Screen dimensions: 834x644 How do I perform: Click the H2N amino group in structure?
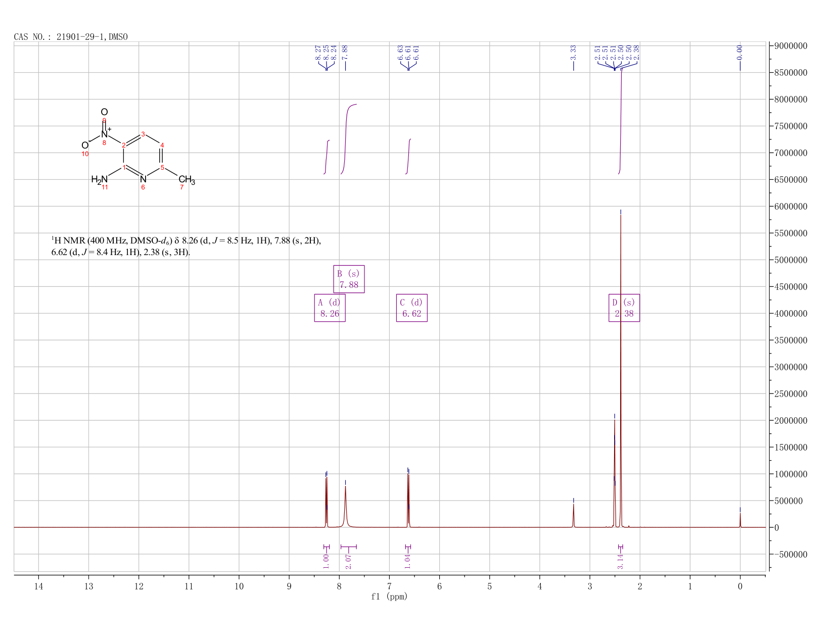coord(100,179)
